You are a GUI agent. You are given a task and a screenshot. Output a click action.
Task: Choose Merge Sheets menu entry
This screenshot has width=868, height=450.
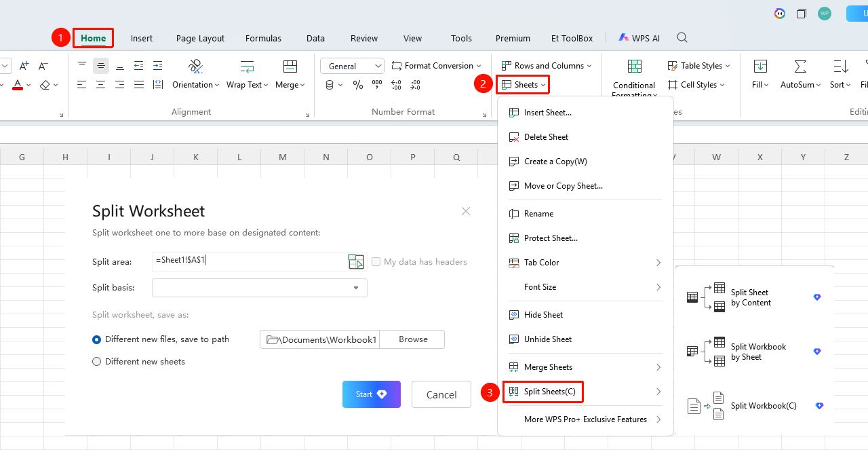[x=585, y=367]
